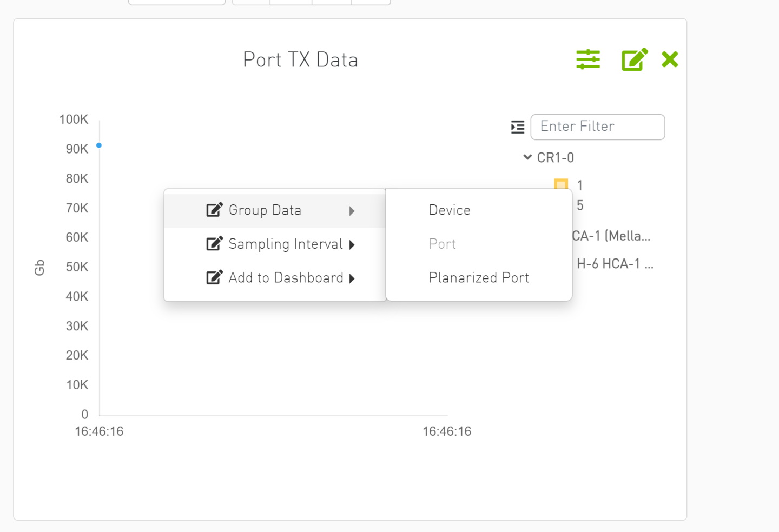This screenshot has width=779, height=532.
Task: Select Device grouping in the submenu
Action: pyautogui.click(x=449, y=210)
